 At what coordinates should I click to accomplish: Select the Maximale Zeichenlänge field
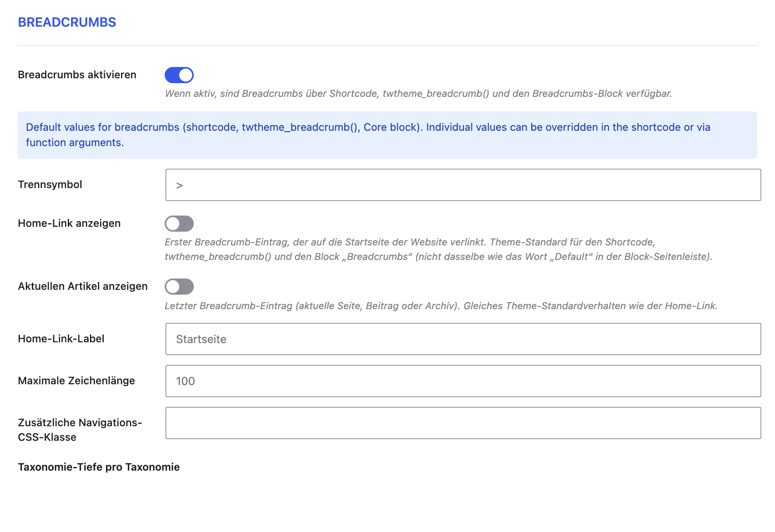click(463, 381)
